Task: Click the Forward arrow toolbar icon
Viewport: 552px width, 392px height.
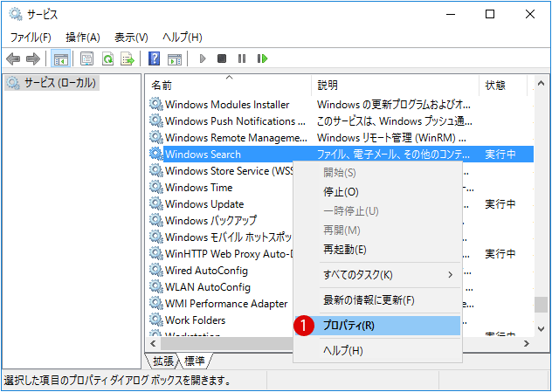Action: coord(33,58)
